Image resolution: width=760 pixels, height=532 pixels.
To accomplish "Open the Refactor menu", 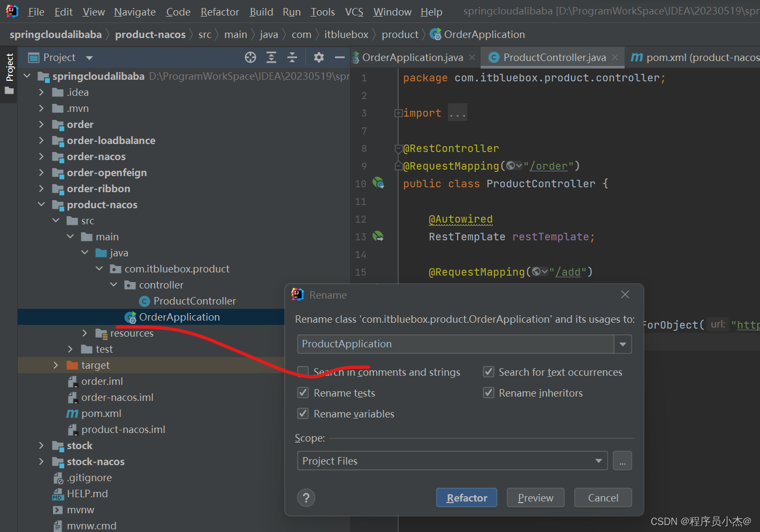I will (219, 12).
